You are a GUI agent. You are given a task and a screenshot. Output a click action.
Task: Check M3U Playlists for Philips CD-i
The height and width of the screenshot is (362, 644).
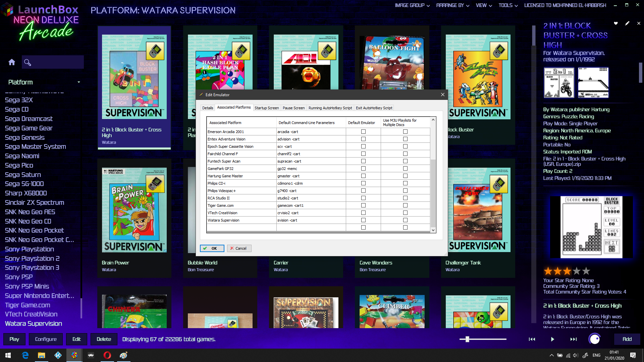tap(405, 183)
